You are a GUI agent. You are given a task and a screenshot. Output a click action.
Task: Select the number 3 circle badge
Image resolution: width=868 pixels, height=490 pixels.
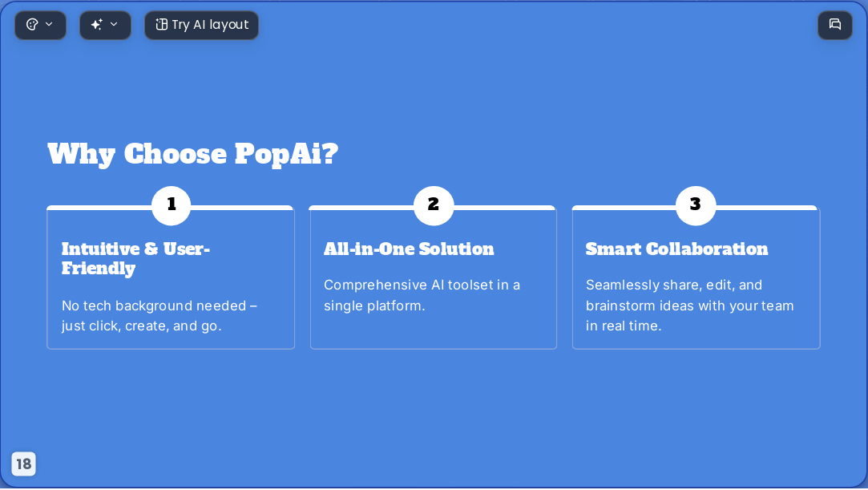tap(696, 205)
